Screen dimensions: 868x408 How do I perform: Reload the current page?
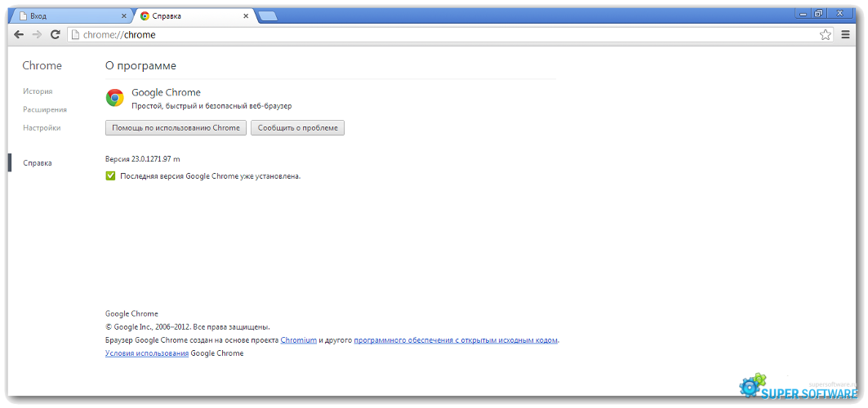click(55, 34)
